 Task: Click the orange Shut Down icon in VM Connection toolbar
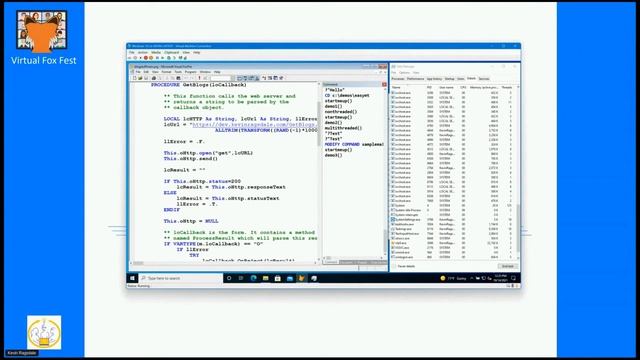click(x=151, y=58)
